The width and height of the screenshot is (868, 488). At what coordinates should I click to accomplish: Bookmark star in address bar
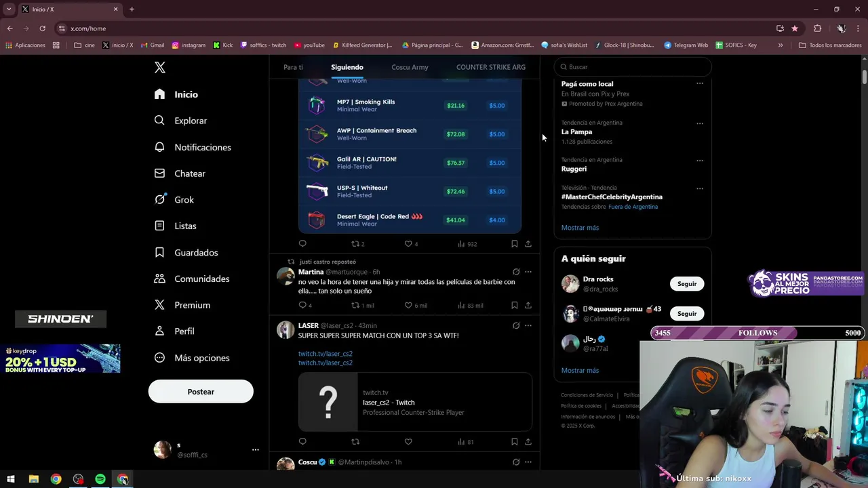795,28
